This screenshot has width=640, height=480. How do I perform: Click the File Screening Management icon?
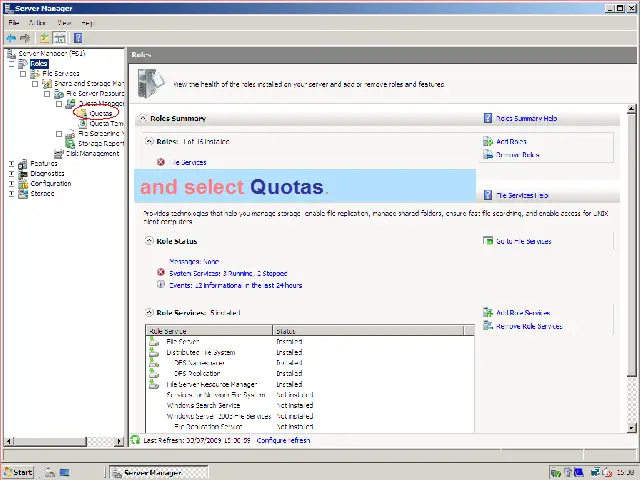(71, 133)
